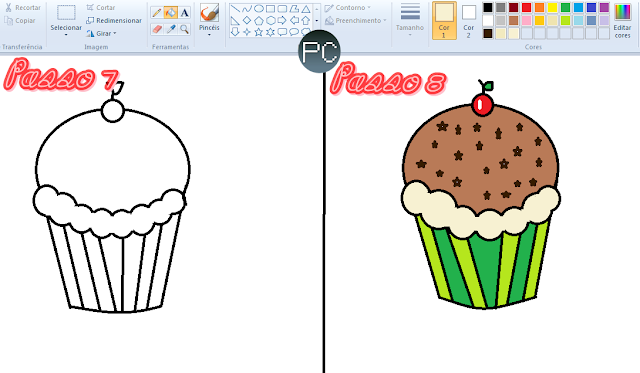Choose the Pentagon shape
The image size is (640, 373).
[x=259, y=20]
